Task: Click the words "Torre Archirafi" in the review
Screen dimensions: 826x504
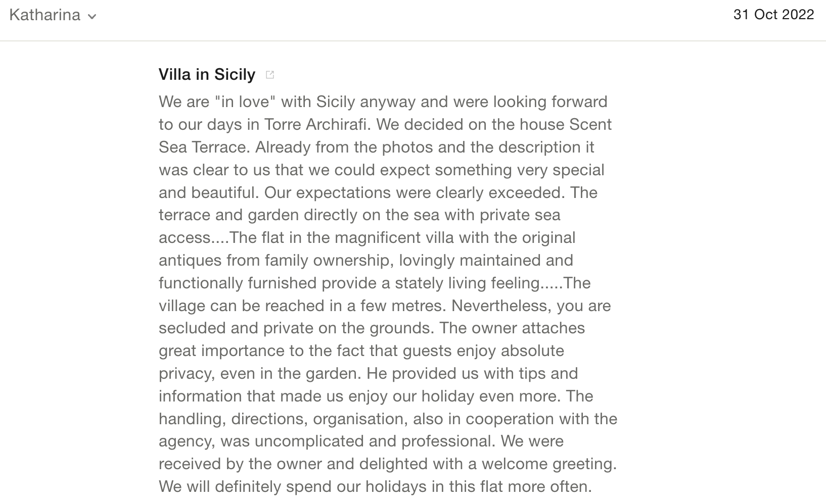Action: coord(315,124)
